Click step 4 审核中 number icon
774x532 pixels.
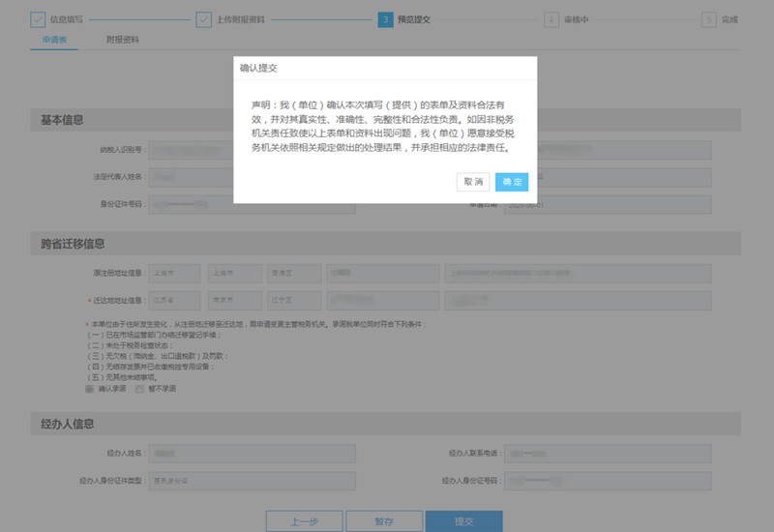pyautogui.click(x=551, y=19)
